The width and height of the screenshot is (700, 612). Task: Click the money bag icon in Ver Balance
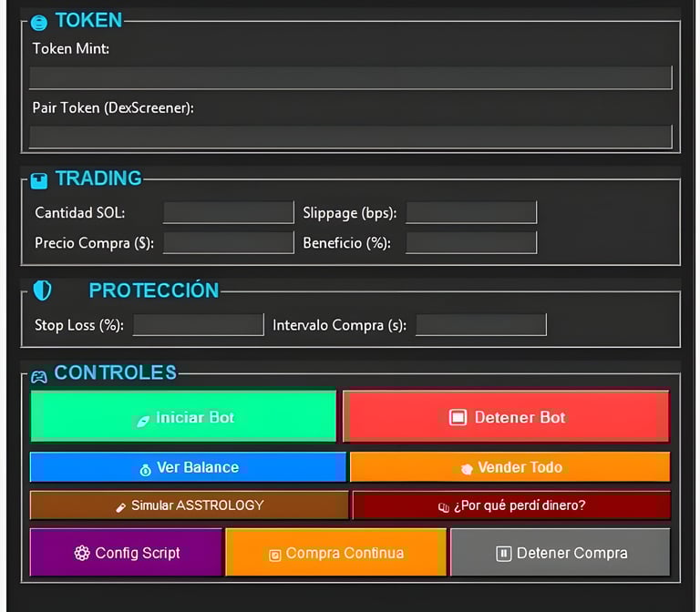coord(145,470)
